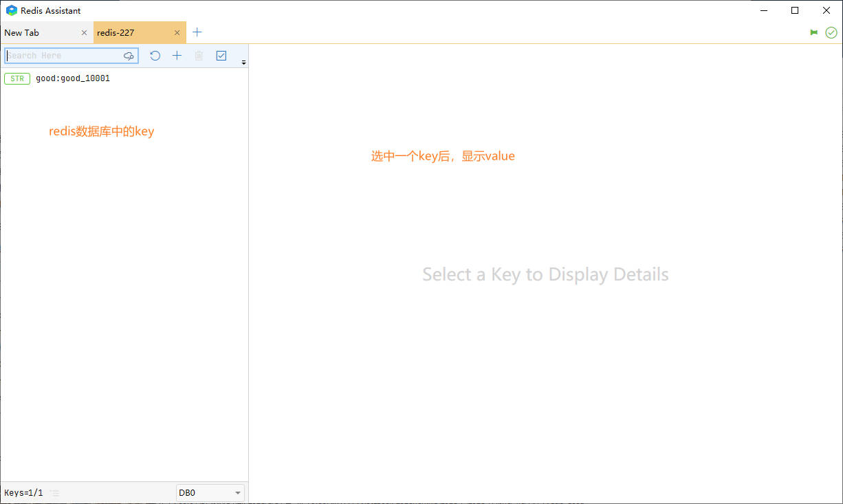Close the Redis Assistant window
Viewport: 843px width, 504px height.
pyautogui.click(x=827, y=10)
